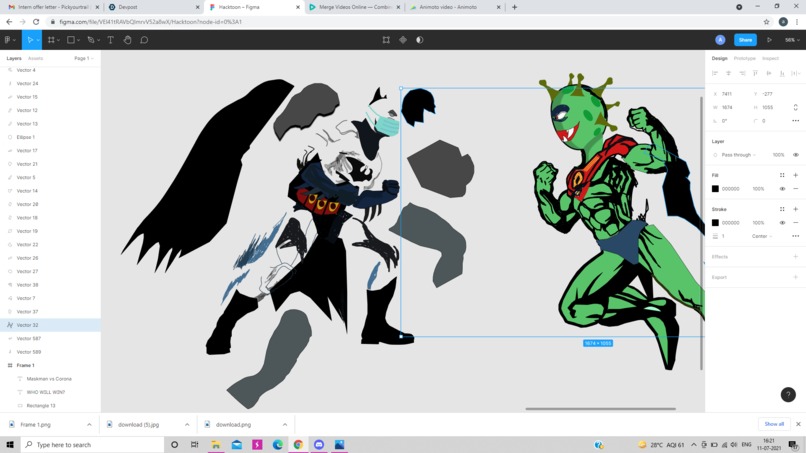Add a new stroke with plus
Viewport: 806px width, 453px height.
(796, 209)
